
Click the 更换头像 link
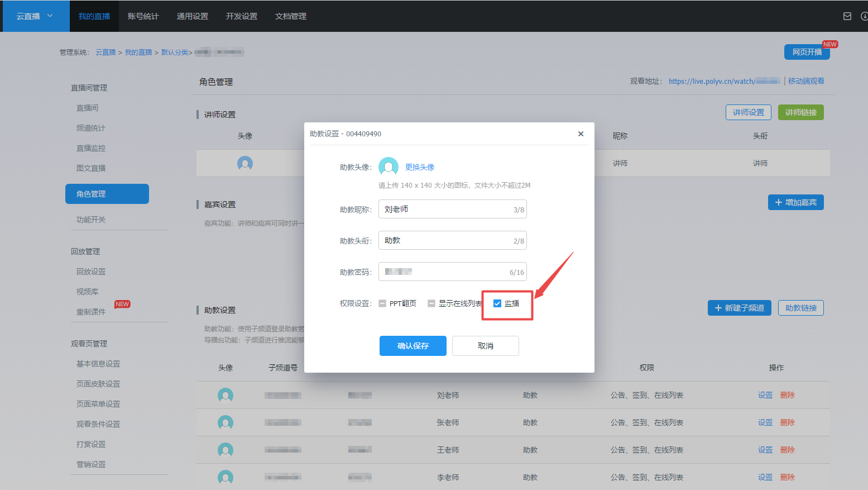[x=419, y=167]
